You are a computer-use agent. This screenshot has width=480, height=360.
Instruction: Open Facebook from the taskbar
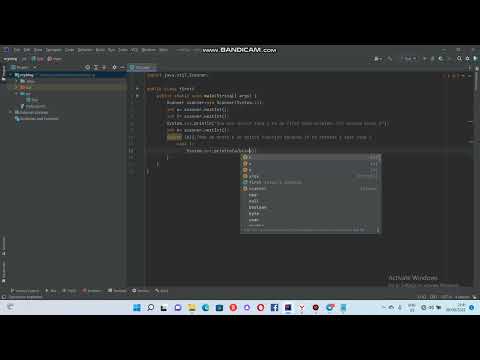274,308
